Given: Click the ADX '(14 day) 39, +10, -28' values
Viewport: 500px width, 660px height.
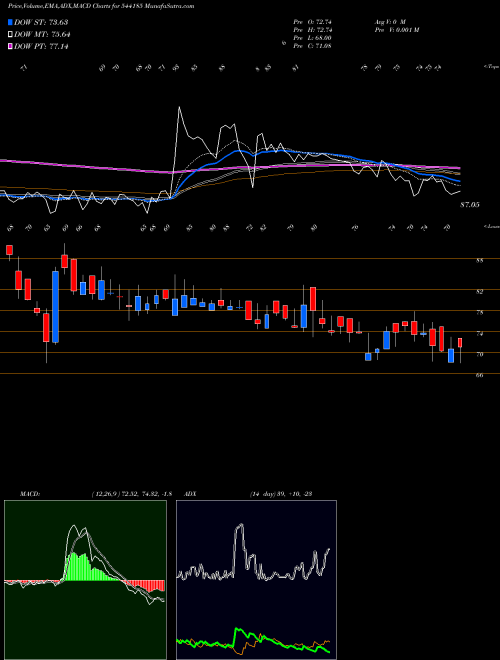Looking at the screenshot, I should (x=280, y=494).
